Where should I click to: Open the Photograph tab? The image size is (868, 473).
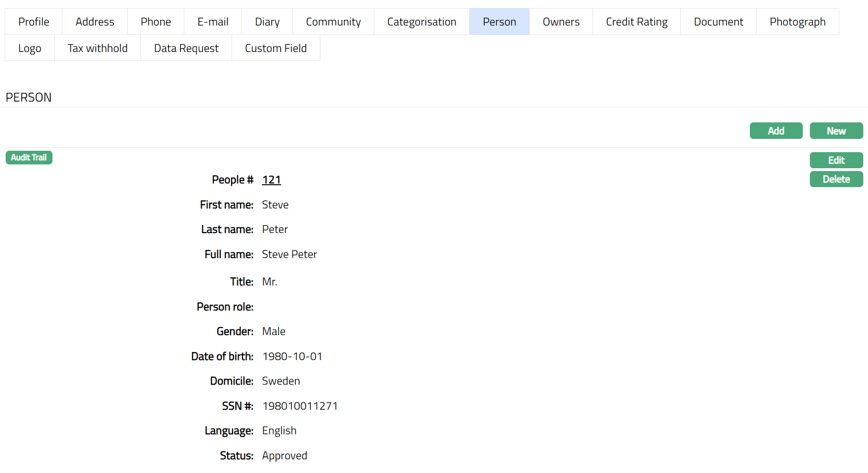(797, 22)
